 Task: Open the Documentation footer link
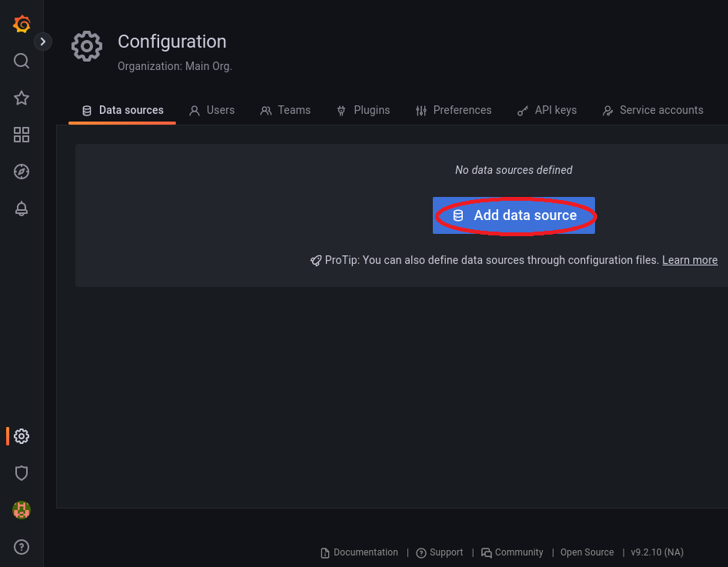pyautogui.click(x=359, y=552)
